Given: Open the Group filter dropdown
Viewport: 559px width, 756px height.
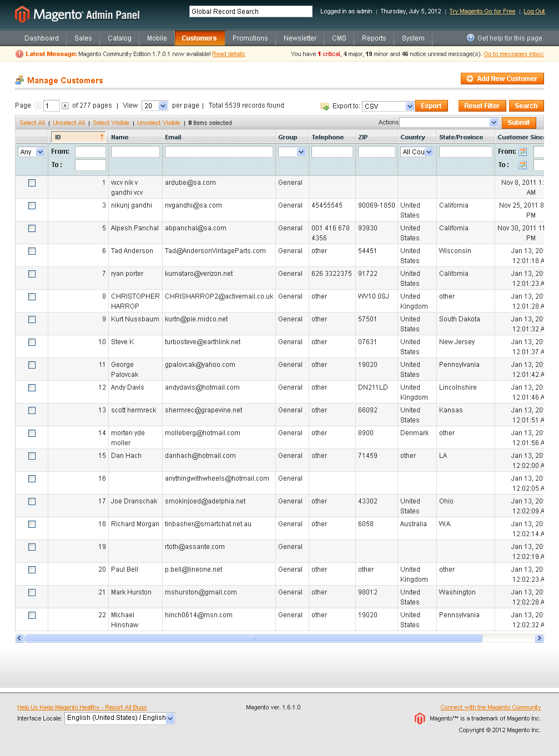Looking at the screenshot, I should pos(292,152).
